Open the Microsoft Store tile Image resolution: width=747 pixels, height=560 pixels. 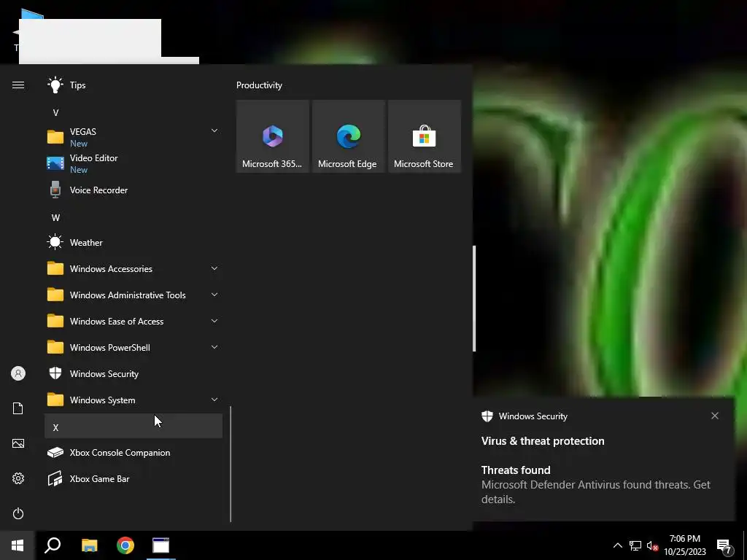coord(425,136)
